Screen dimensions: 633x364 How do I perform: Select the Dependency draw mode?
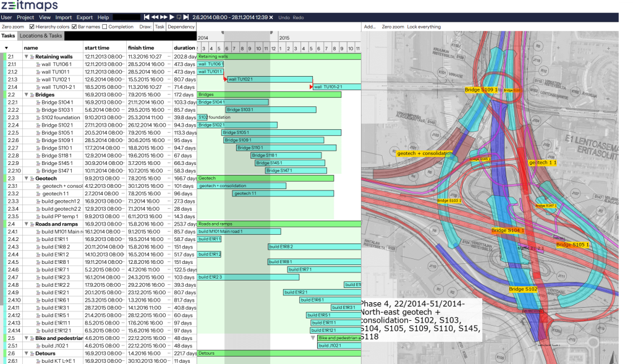click(x=181, y=27)
